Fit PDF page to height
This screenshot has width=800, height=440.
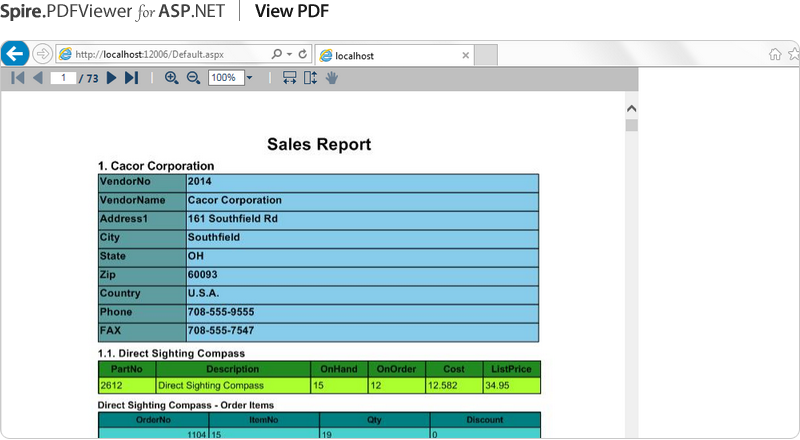coord(310,78)
